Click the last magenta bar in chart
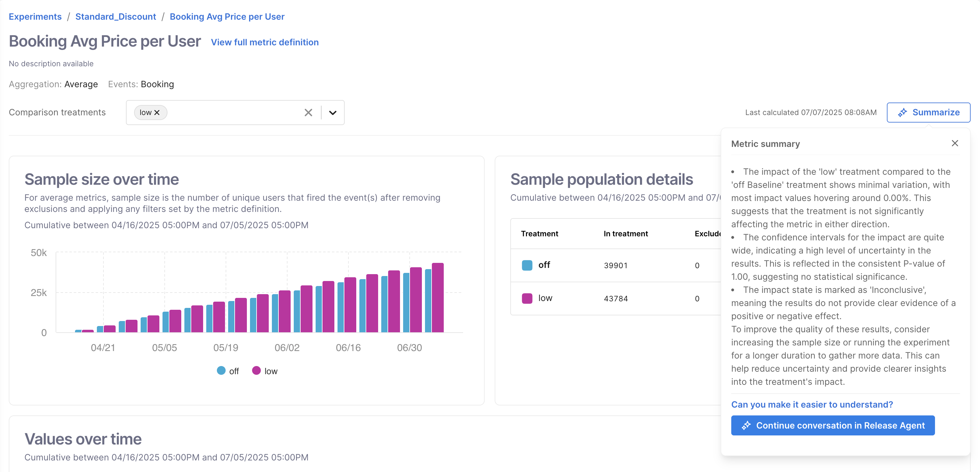 [x=437, y=297]
